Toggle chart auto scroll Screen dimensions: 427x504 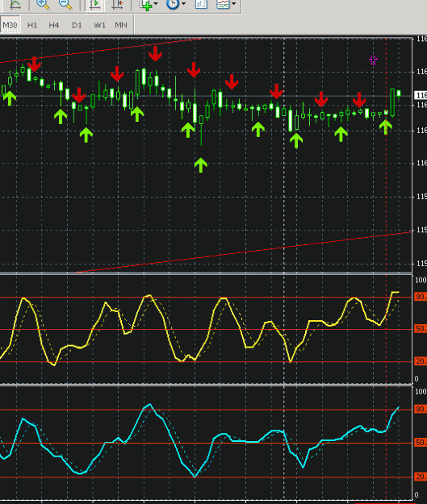(x=94, y=5)
